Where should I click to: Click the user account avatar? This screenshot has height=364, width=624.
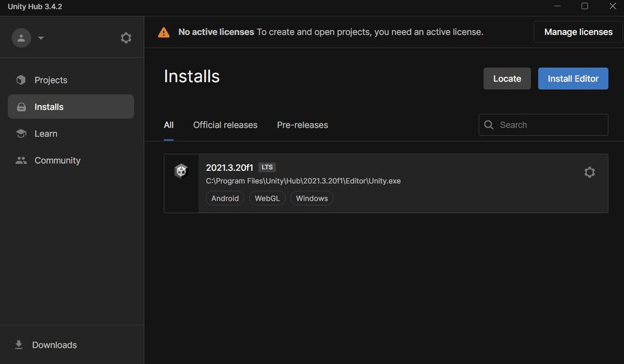[19, 37]
